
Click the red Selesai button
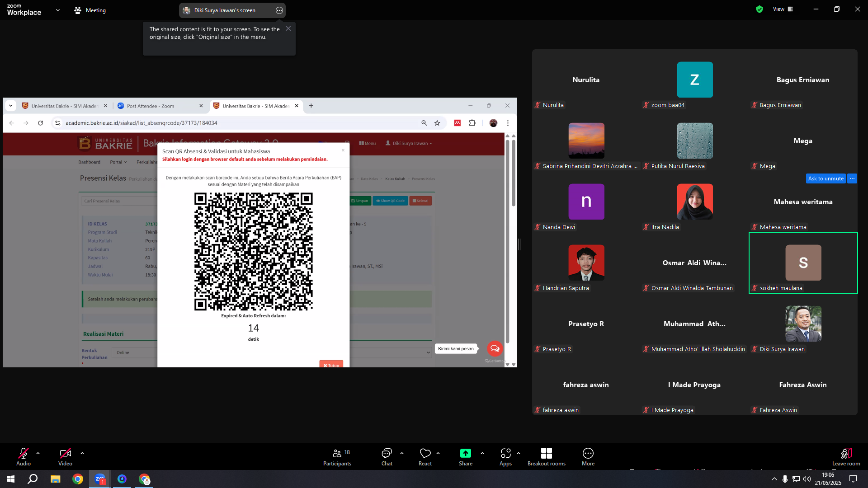tap(420, 201)
